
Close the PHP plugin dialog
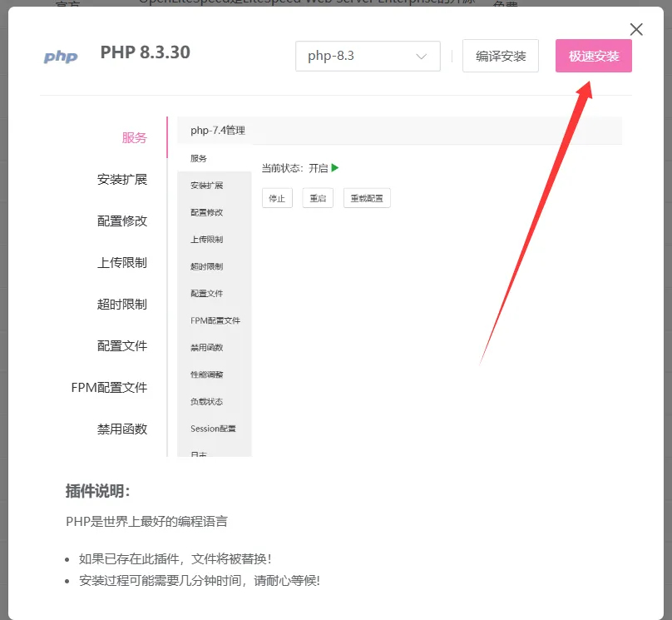coord(636,30)
